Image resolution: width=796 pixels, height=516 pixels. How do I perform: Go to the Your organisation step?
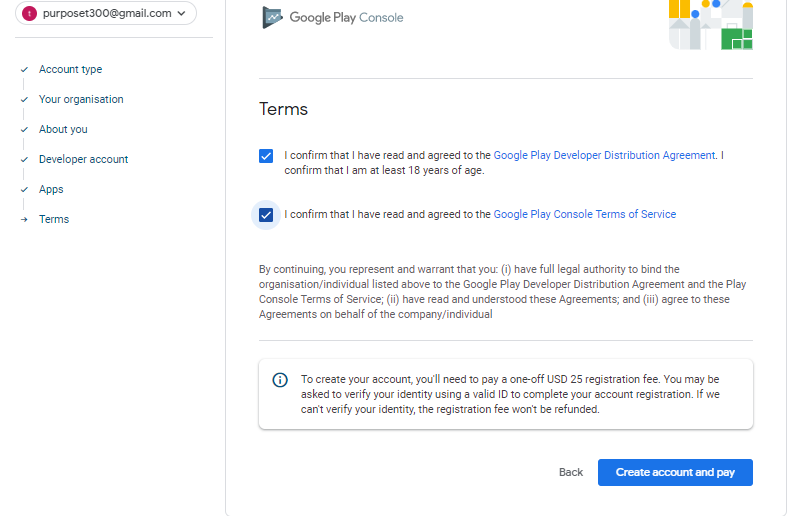(x=81, y=99)
